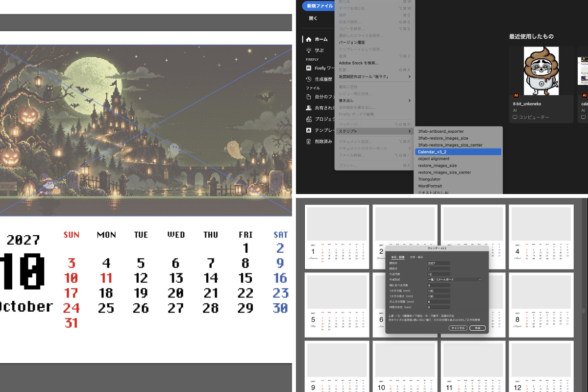Open the Deleted (削除済み) trash icon
This screenshot has height=392, width=588.
308,141
